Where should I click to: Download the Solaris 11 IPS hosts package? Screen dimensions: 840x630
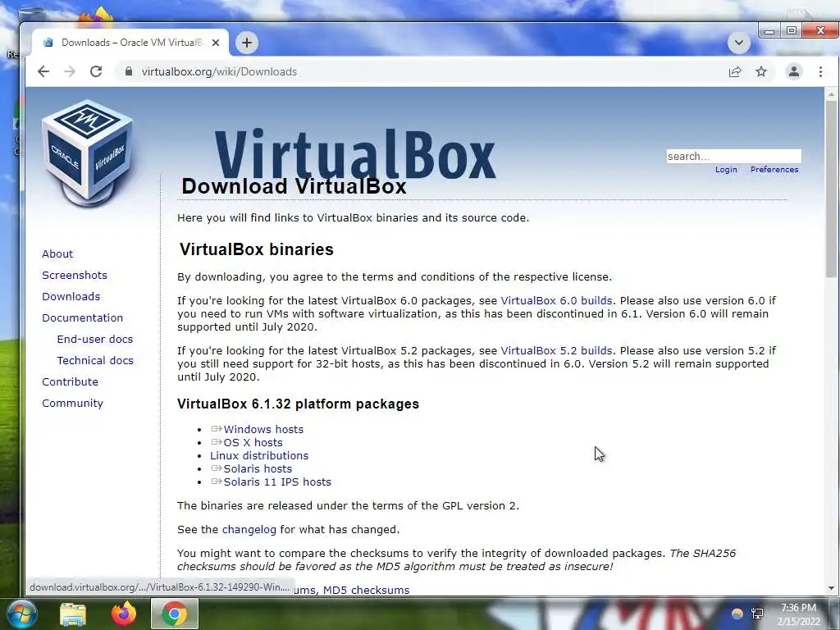tap(277, 482)
